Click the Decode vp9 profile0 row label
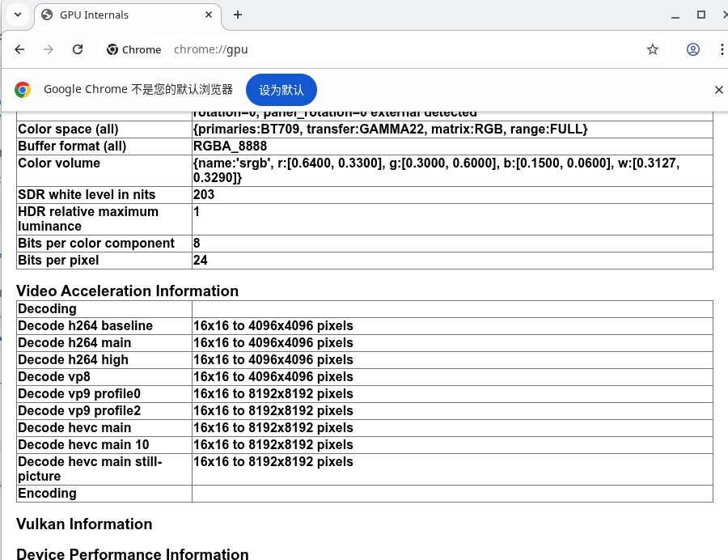This screenshot has height=560, width=728. pyautogui.click(x=85, y=394)
